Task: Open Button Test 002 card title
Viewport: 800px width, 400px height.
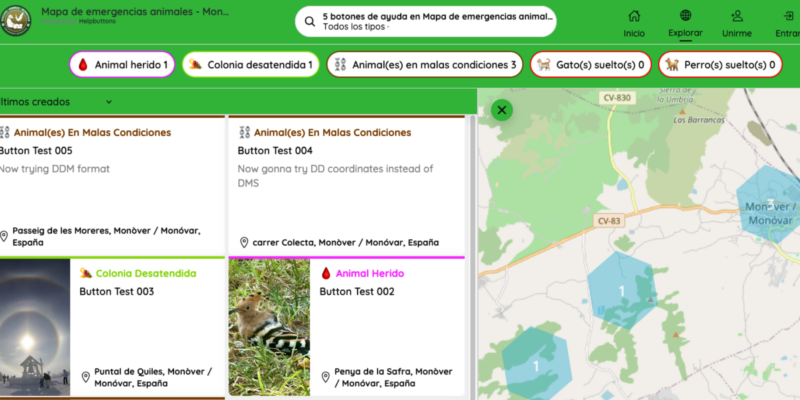Action: (x=357, y=291)
